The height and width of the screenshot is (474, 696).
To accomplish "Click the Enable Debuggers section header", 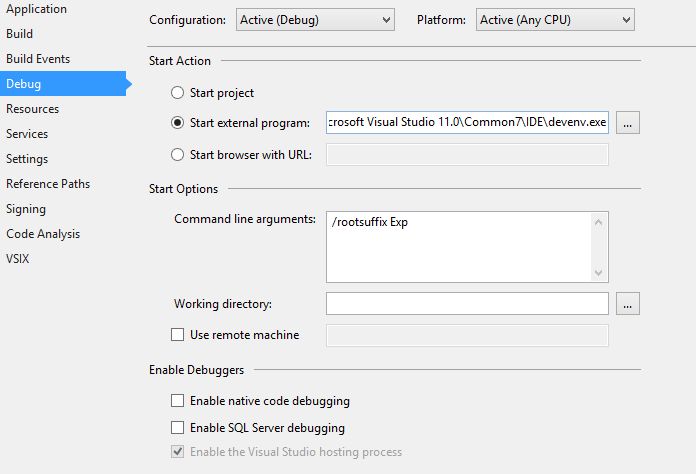I will [x=197, y=370].
